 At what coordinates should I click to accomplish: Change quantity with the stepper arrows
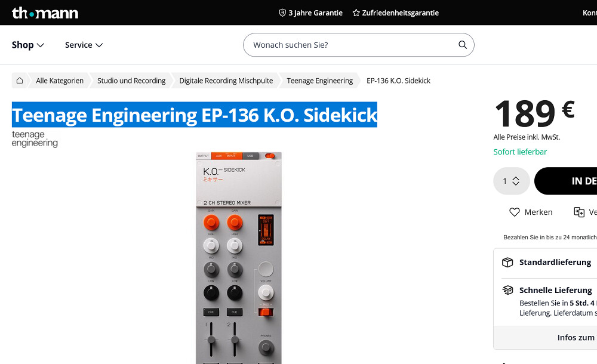[x=516, y=181]
